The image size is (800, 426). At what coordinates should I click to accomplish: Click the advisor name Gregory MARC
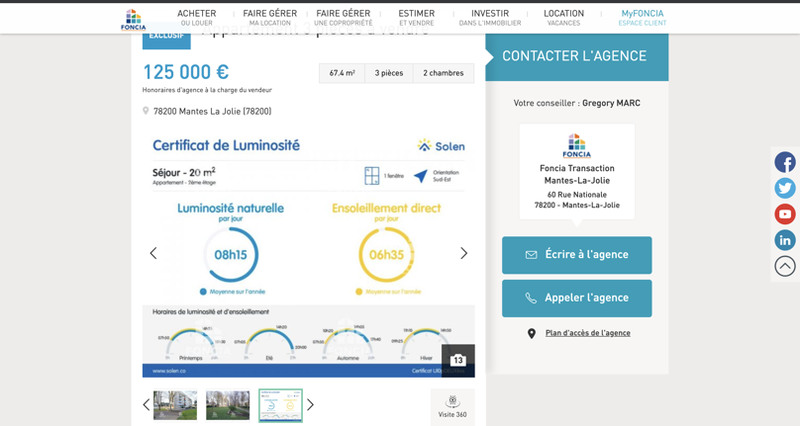click(611, 103)
